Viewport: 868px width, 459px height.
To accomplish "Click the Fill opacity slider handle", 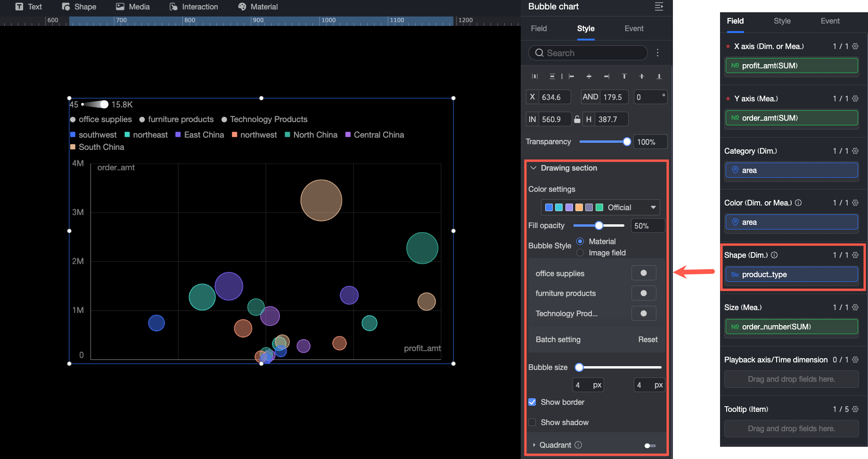I will tap(598, 226).
